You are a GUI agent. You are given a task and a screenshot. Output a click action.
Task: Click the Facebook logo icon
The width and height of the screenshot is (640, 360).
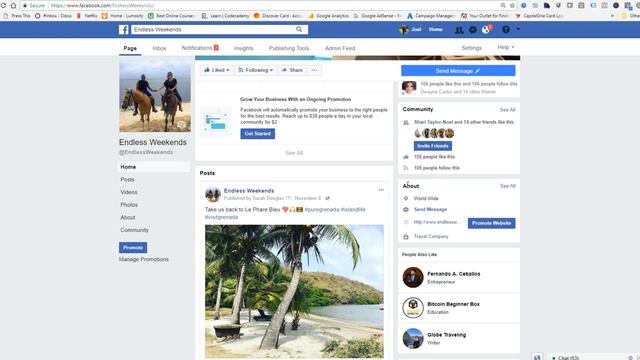tap(124, 29)
